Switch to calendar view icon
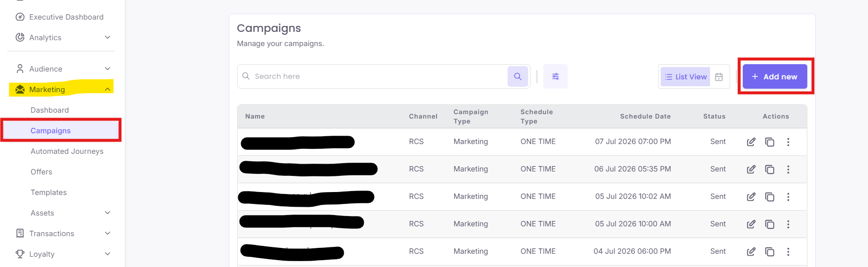Viewport: 868px width, 267px height. tap(719, 77)
